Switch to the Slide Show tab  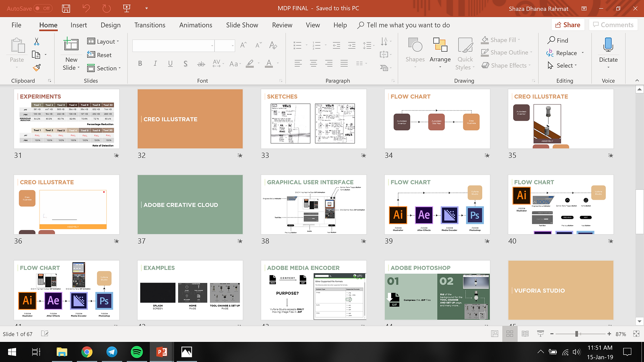coord(242,25)
